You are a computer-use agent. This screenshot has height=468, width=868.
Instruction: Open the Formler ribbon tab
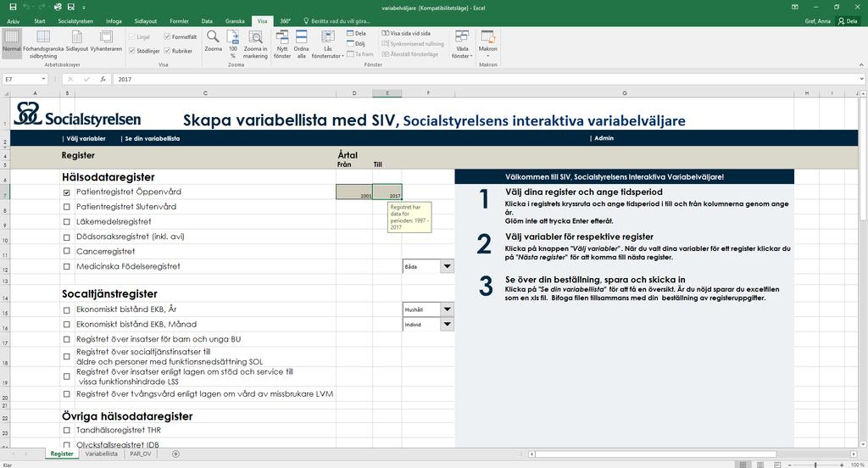click(179, 21)
